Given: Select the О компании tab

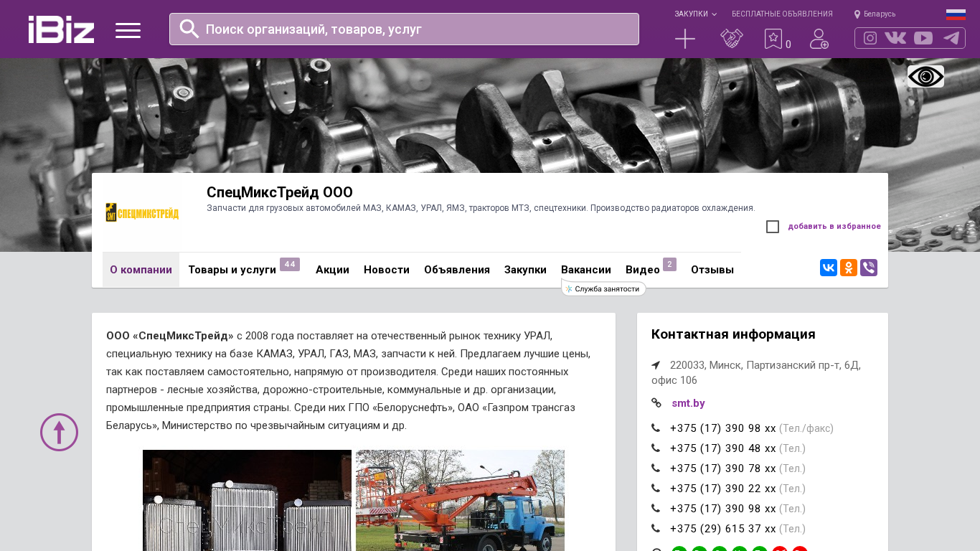Looking at the screenshot, I should coord(141,270).
